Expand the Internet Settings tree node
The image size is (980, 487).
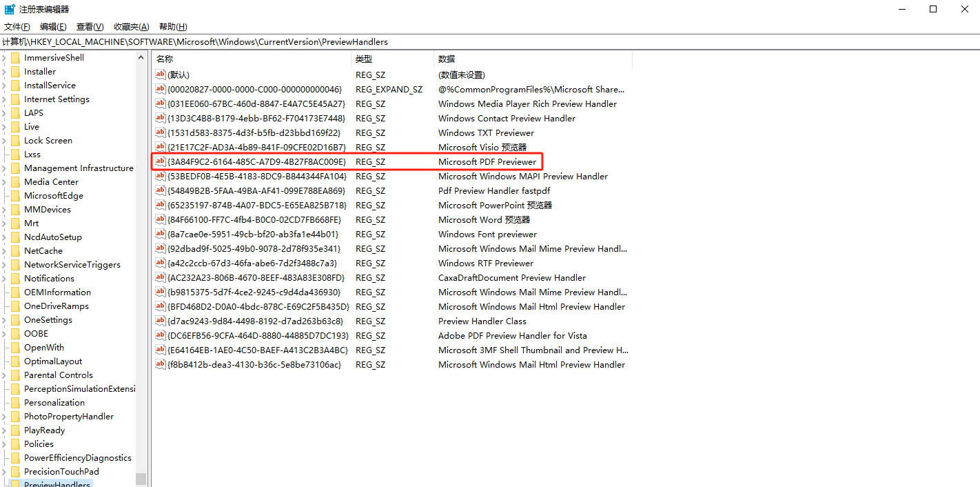coord(4,99)
